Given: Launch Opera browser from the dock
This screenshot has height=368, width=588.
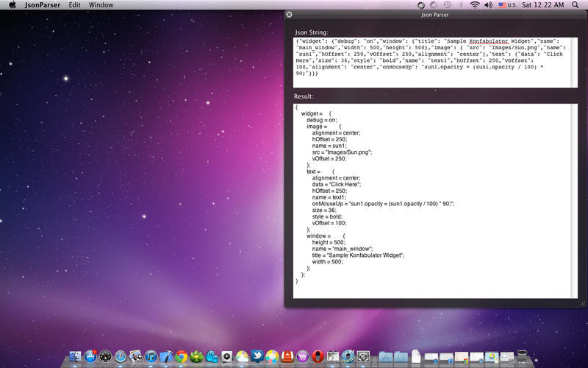Looking at the screenshot, I should click(318, 358).
